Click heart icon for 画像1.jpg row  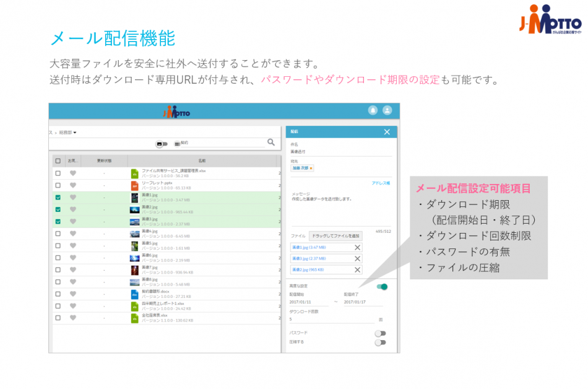(73, 198)
